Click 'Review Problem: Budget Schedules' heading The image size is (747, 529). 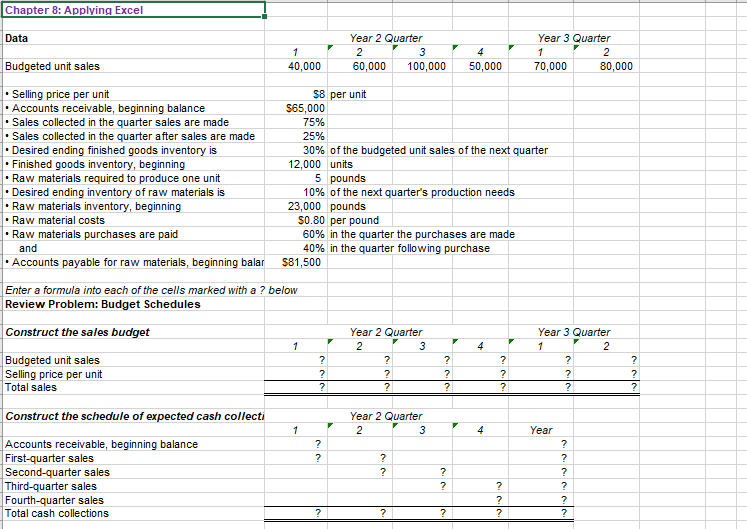click(103, 304)
